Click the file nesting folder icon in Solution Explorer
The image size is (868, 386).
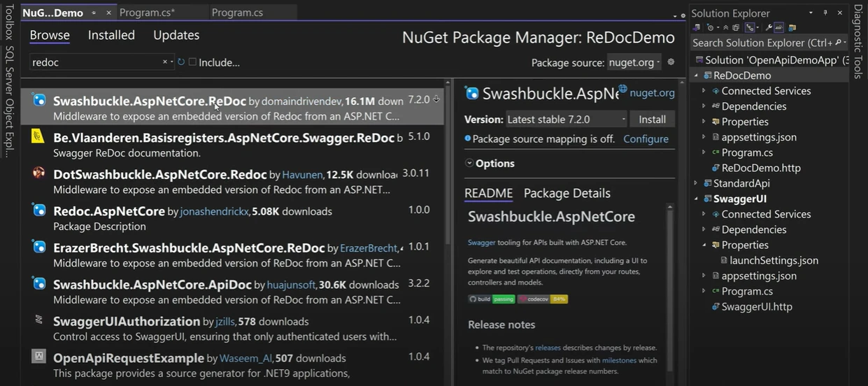(792, 28)
